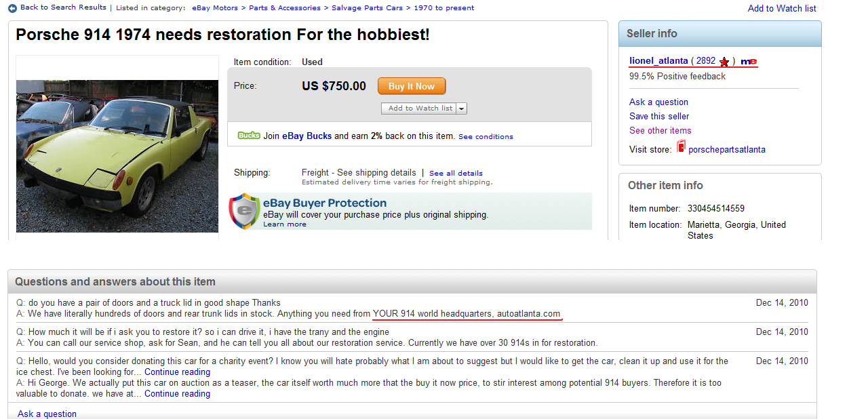
Task: Click the red store door icon
Action: pyautogui.click(x=681, y=147)
